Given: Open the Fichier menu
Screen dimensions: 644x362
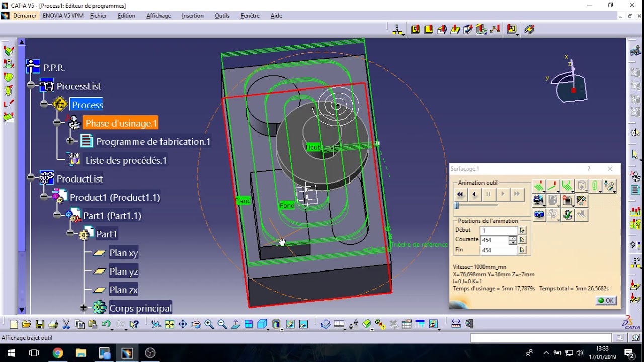Looking at the screenshot, I should (98, 16).
